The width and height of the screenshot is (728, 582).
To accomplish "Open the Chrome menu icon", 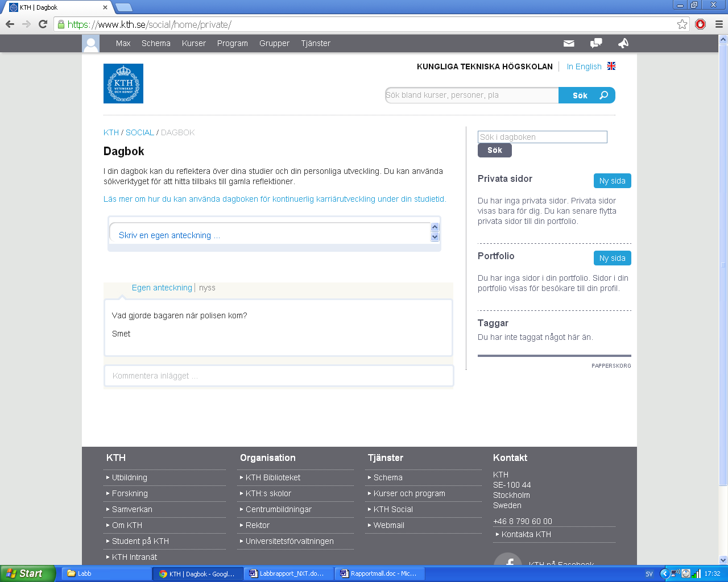I will 719,24.
